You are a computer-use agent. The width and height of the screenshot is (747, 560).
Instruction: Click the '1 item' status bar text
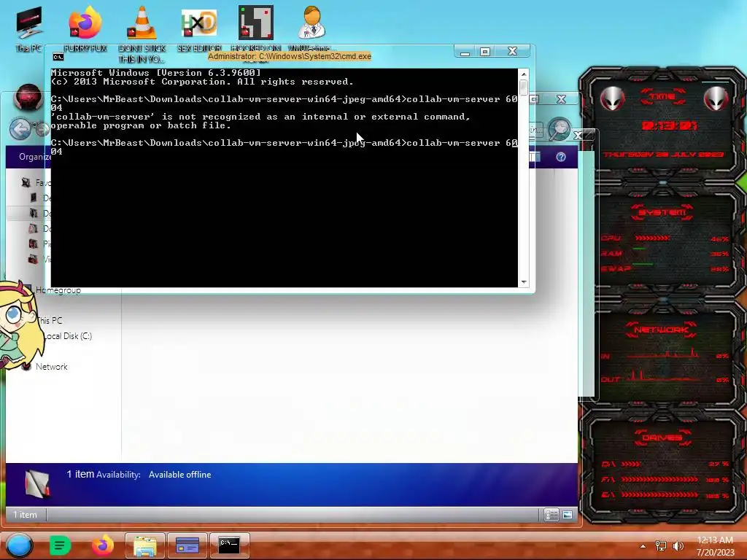coord(25,515)
